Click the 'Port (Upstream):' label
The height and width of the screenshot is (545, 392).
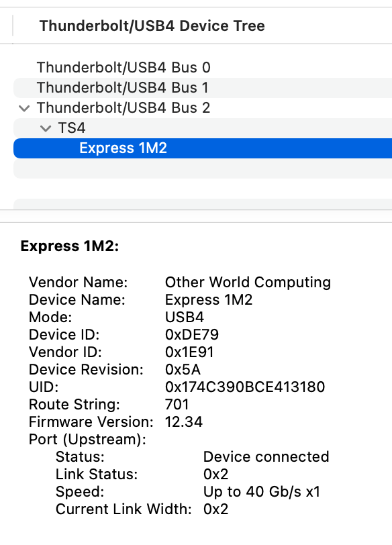click(87, 440)
